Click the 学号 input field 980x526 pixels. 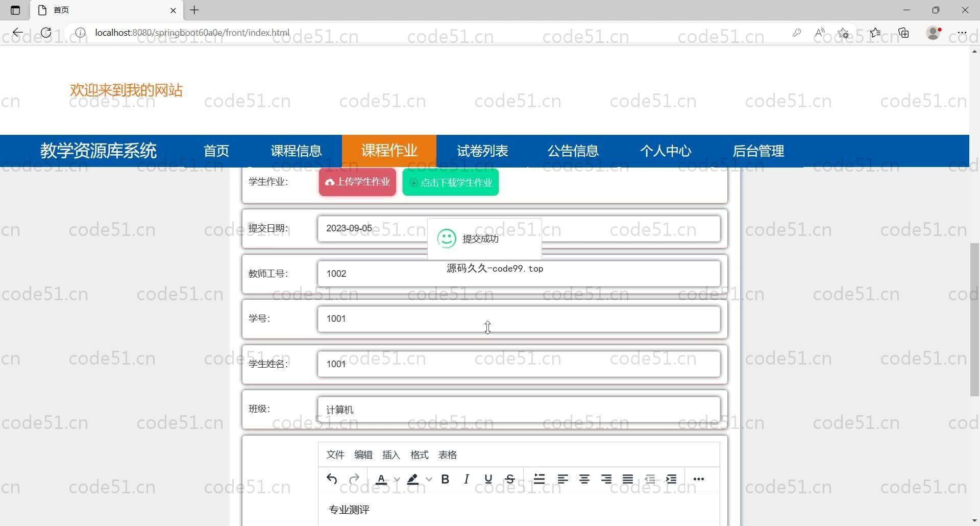(x=519, y=319)
